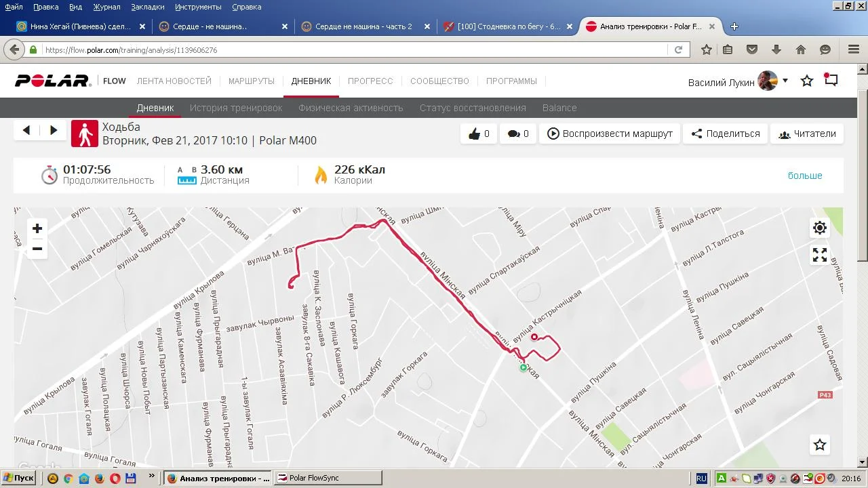Go to previous training session arrow
This screenshot has width=868, height=488.
[26, 131]
